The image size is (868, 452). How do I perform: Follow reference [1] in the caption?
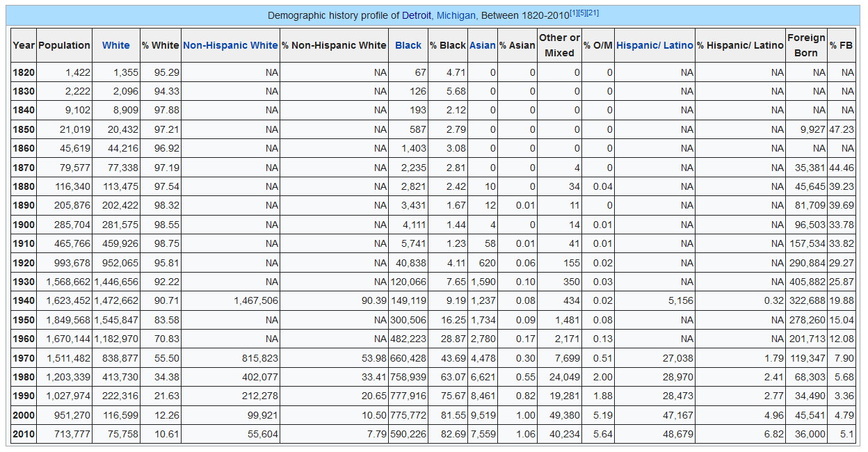574,13
